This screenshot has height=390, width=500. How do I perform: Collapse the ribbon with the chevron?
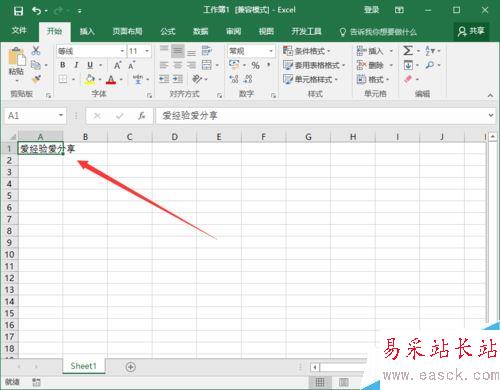[x=490, y=95]
